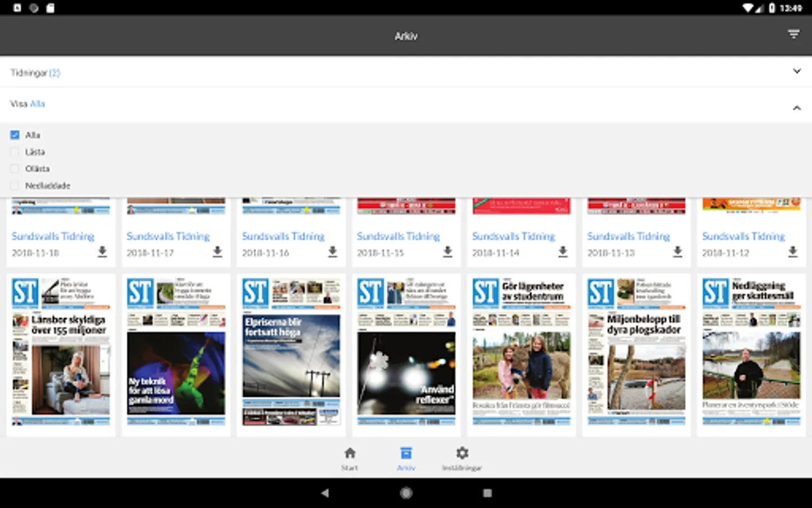Open the 'Gör lägenheter av studentrum' cover
The height and width of the screenshot is (508, 812).
pos(521,352)
